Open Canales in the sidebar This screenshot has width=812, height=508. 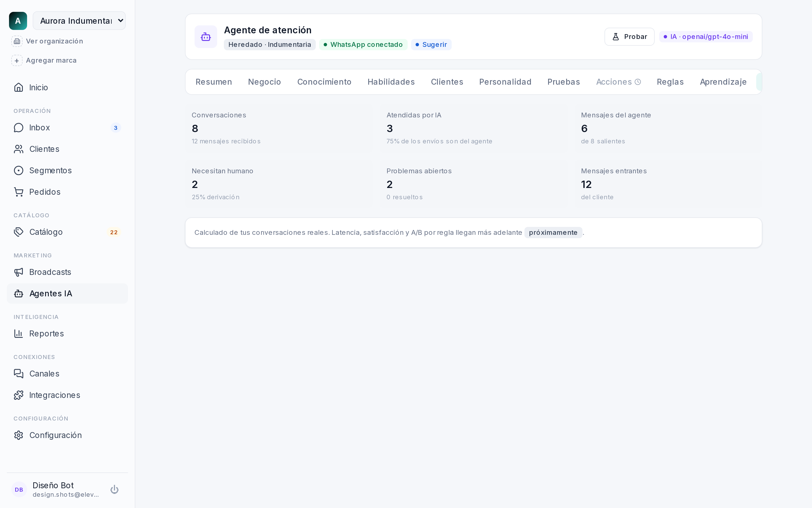[x=67, y=374]
